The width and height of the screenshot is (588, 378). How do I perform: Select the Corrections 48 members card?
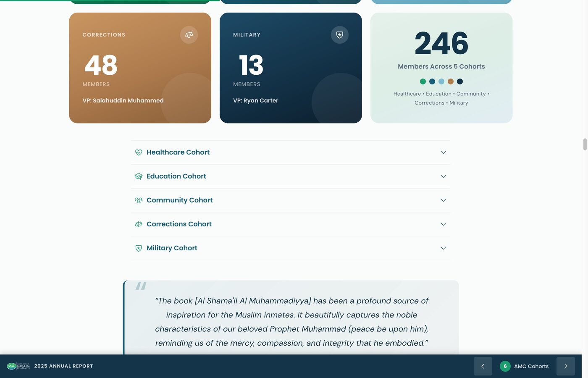(140, 68)
